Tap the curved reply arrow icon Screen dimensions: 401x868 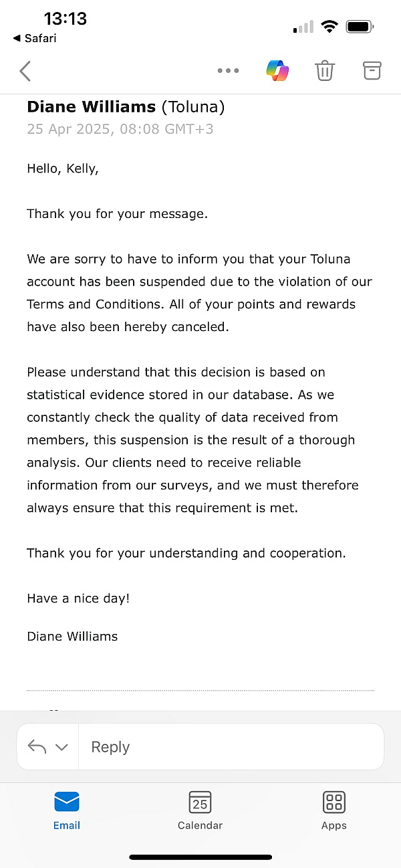(x=37, y=747)
